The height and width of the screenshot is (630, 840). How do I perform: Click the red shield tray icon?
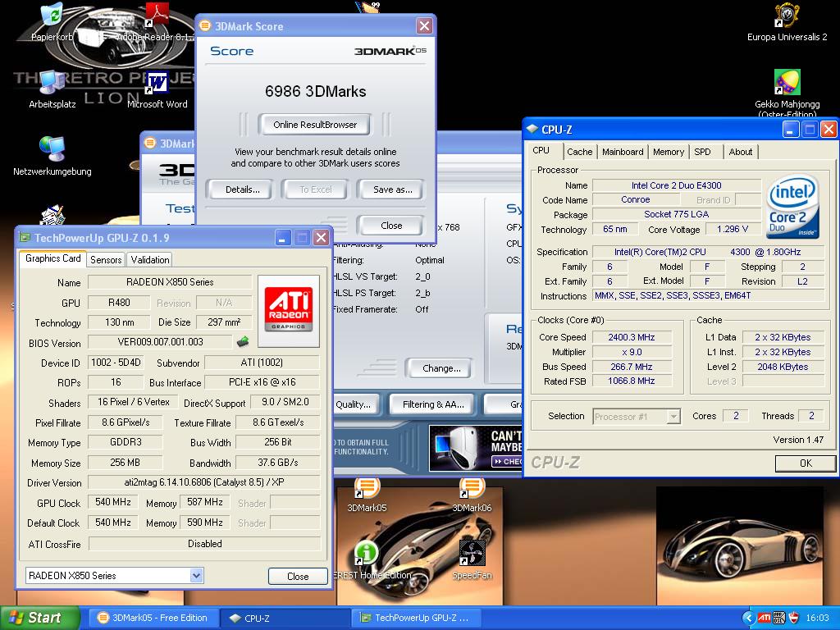point(794,618)
